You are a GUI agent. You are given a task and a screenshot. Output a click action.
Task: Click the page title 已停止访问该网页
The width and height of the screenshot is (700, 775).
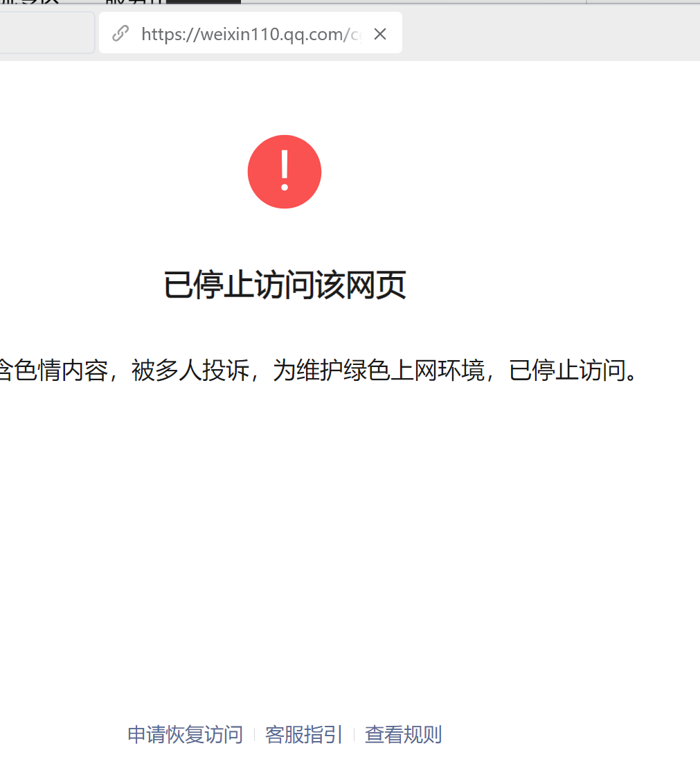[x=284, y=285]
